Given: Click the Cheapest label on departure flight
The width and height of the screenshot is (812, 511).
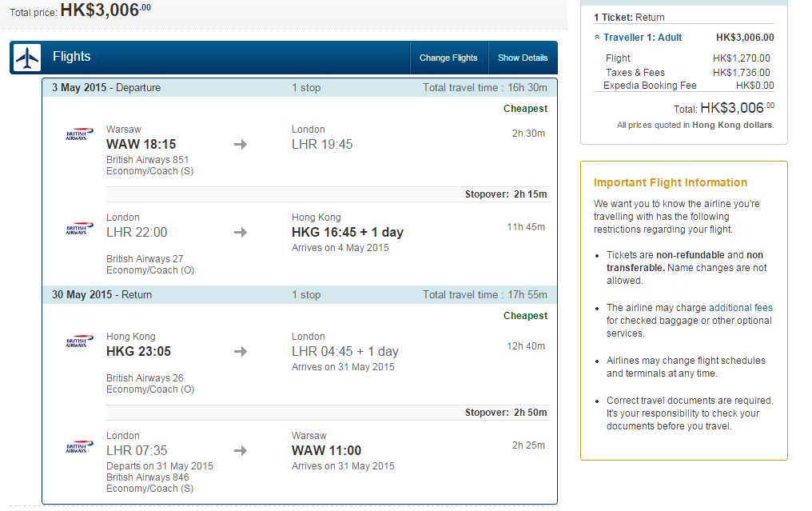Looking at the screenshot, I should click(525, 108).
